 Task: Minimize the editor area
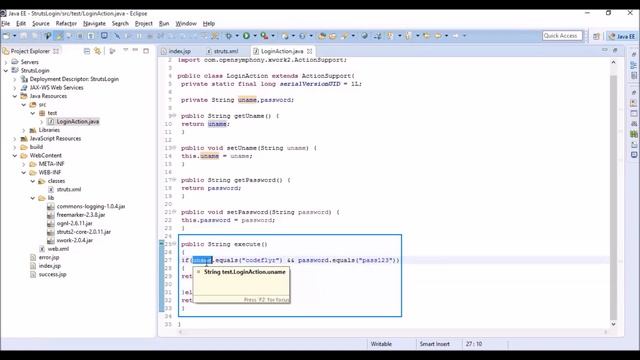coord(604,50)
